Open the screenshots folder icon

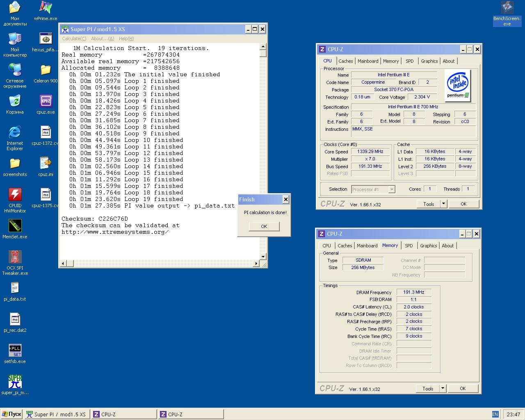(x=15, y=167)
